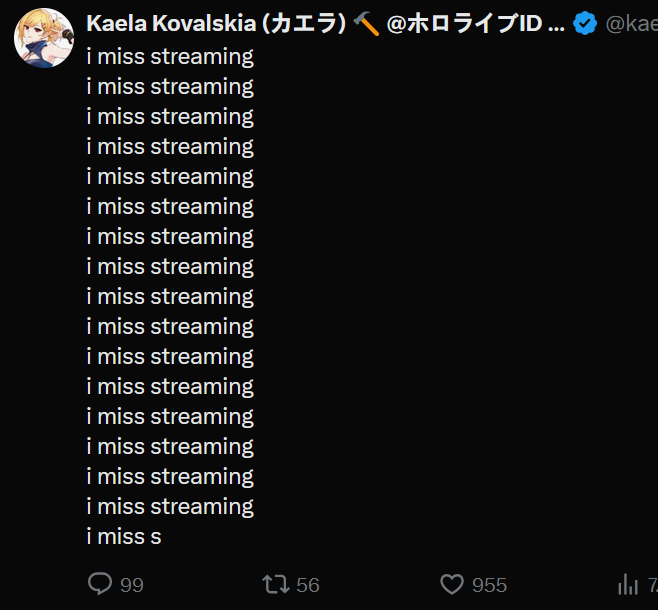Click the view count beside the bar chart
Viewport: 658px width, 610px height.
[653, 585]
